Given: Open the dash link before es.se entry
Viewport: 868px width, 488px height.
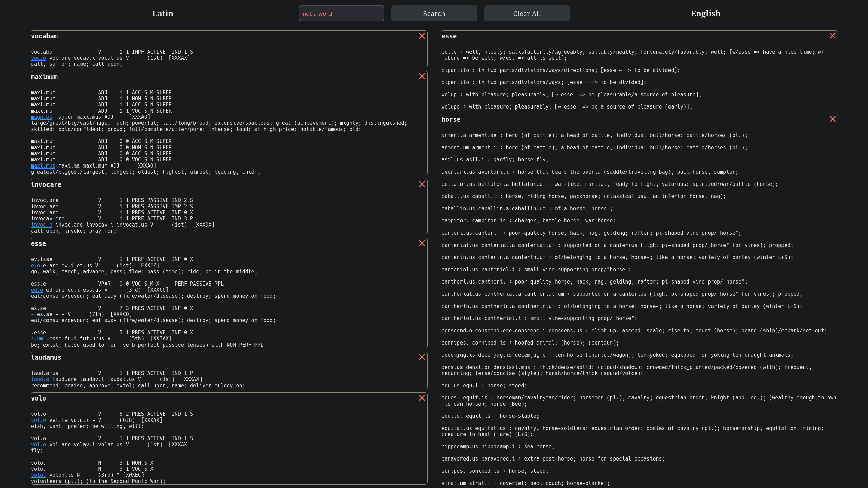Looking at the screenshot, I should click(32, 314).
